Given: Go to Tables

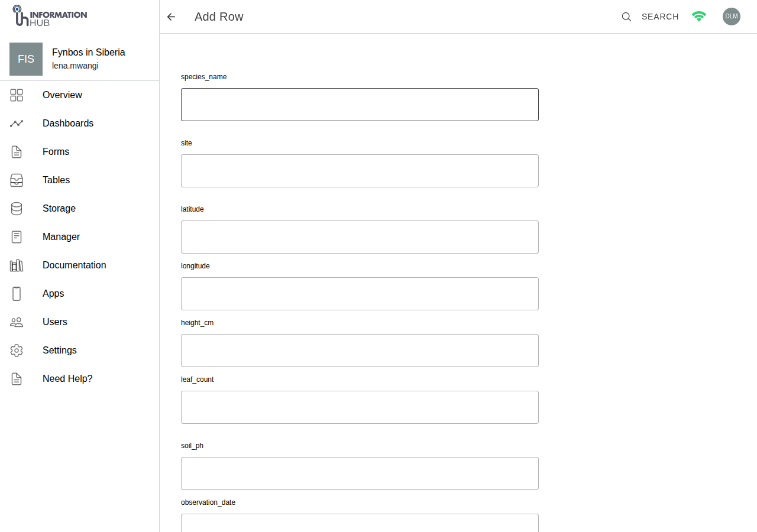Looking at the screenshot, I should [56, 180].
